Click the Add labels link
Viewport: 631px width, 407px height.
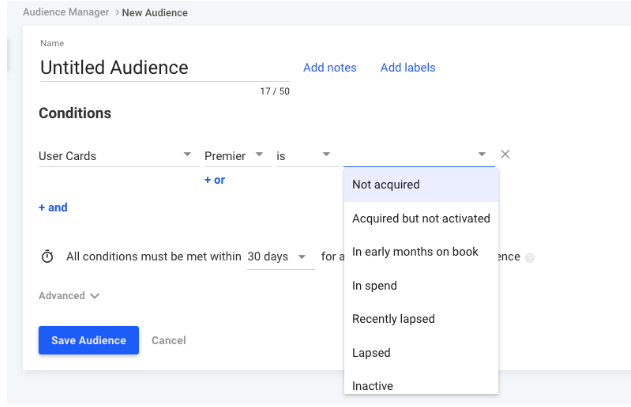[x=408, y=68]
